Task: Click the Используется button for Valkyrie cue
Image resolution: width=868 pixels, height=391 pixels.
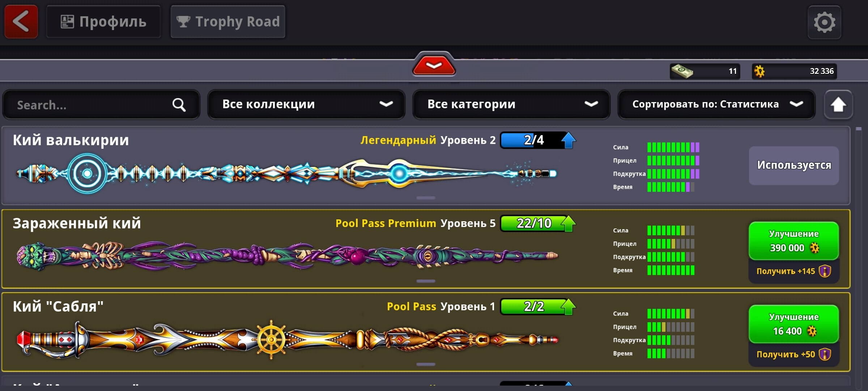Action: click(794, 165)
